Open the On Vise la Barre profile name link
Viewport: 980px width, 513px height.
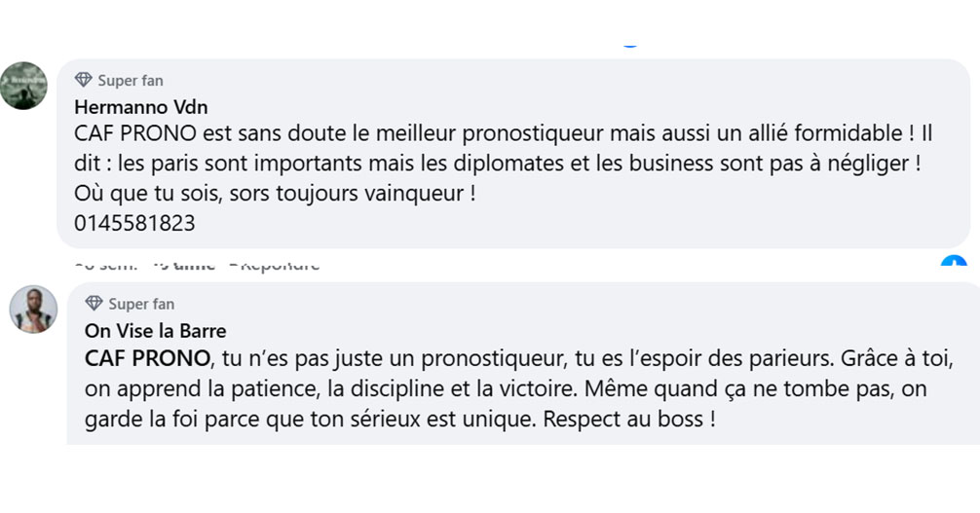pos(156,331)
